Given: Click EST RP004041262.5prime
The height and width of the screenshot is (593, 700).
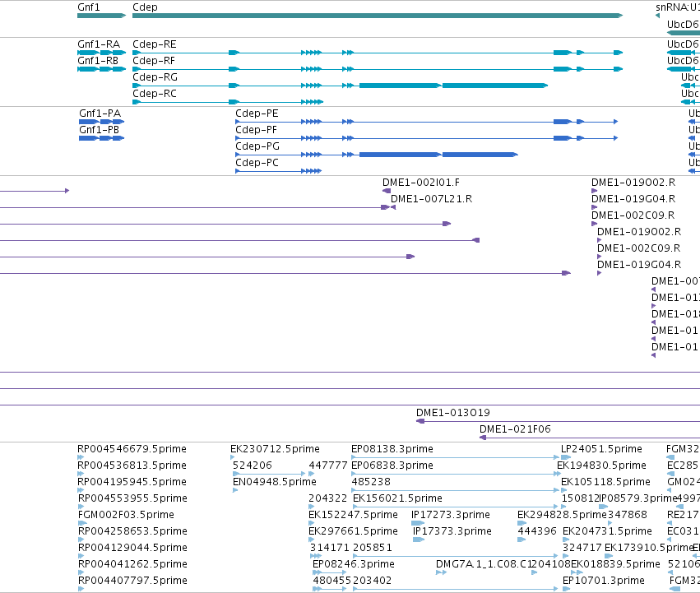Looking at the screenshot, I should [132, 564].
